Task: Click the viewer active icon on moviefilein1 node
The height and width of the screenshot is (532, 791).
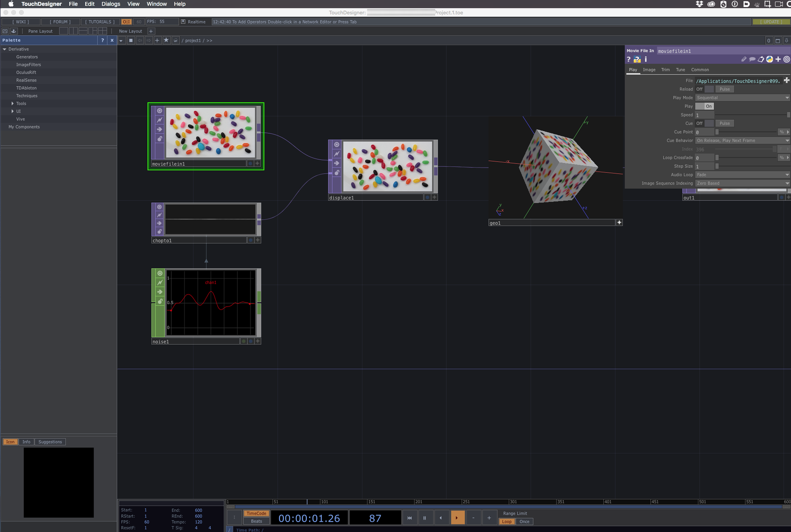Action: click(159, 110)
